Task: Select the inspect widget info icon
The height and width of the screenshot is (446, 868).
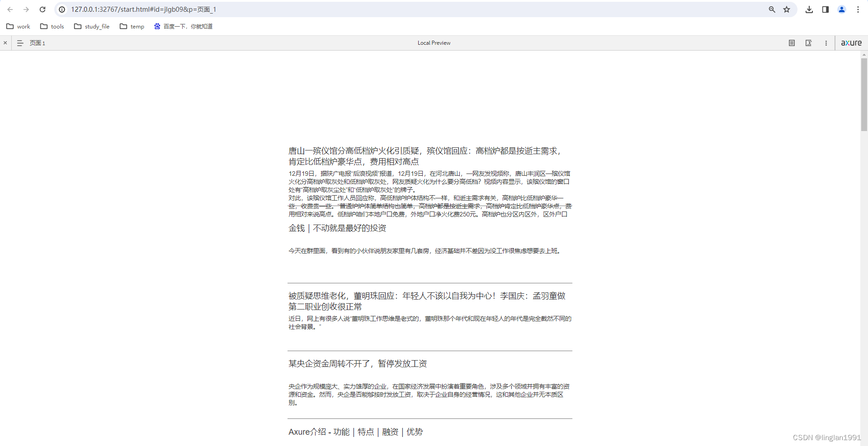Action: 808,42
